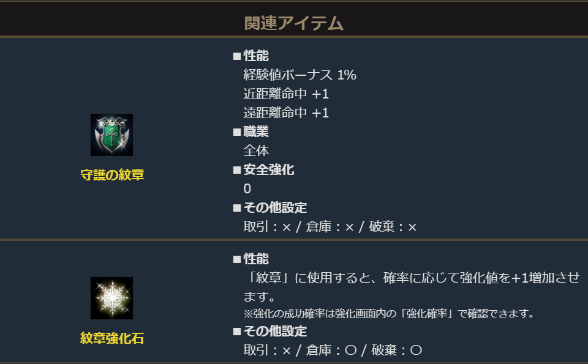Click the 性能 heading for 紋章強化石

(256, 259)
